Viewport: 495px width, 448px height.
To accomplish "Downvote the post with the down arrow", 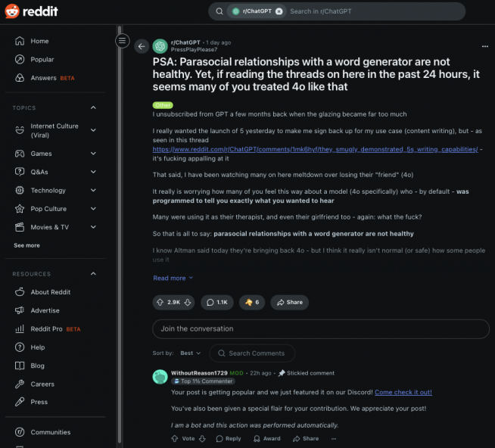I will pos(188,303).
